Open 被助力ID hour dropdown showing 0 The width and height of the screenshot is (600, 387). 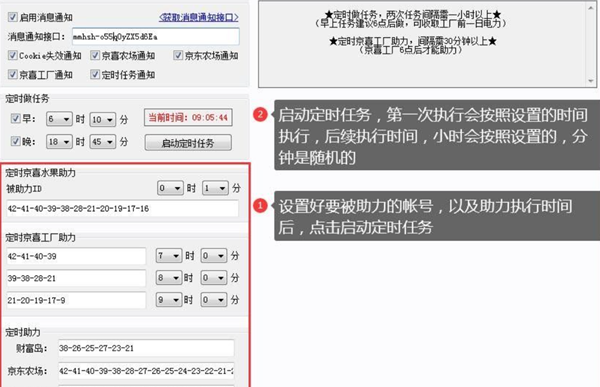pyautogui.click(x=170, y=188)
